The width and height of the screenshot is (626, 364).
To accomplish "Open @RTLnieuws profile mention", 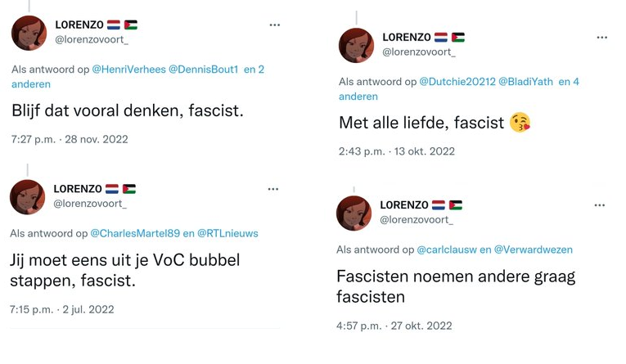I will [x=227, y=233].
